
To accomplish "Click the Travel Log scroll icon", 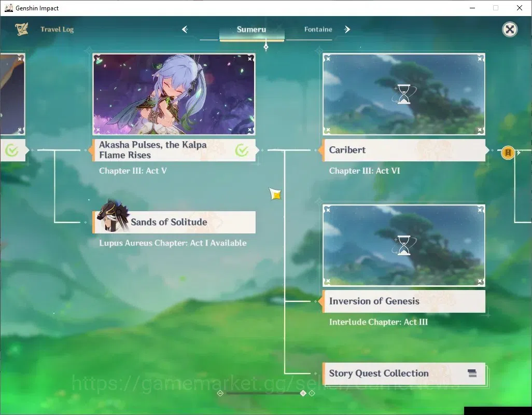I will point(22,29).
